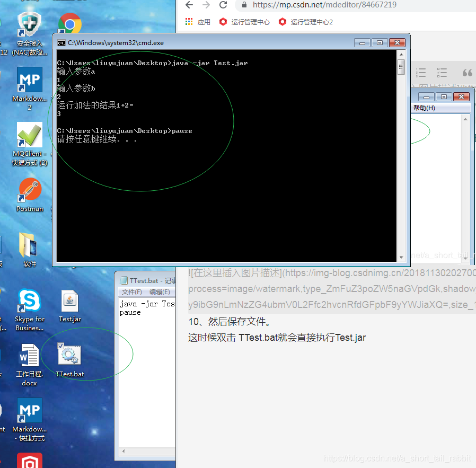This screenshot has width=476, height=468.
Task: Open the 帮助(H) menu in background window
Action: (x=424, y=108)
